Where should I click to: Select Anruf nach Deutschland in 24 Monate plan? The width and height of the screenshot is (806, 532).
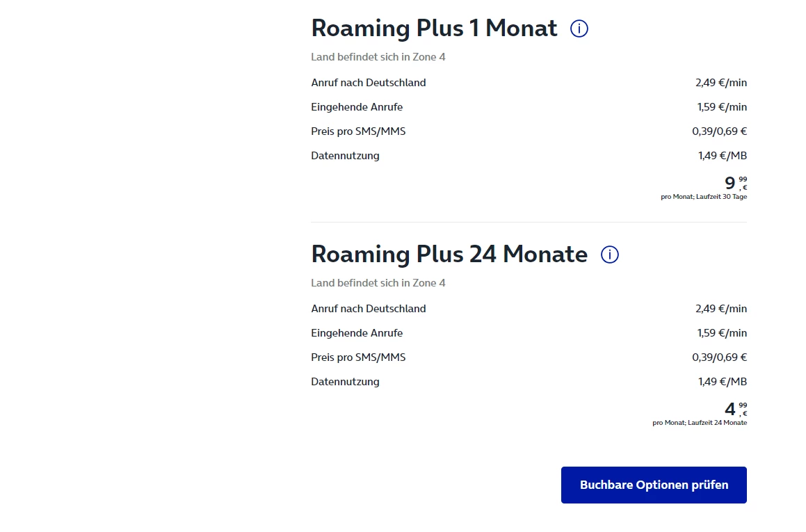368,309
